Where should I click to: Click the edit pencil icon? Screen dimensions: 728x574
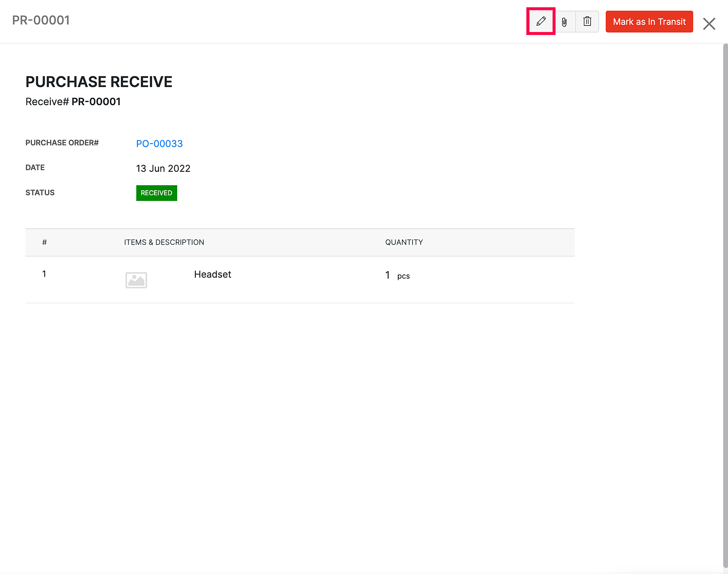click(x=541, y=21)
